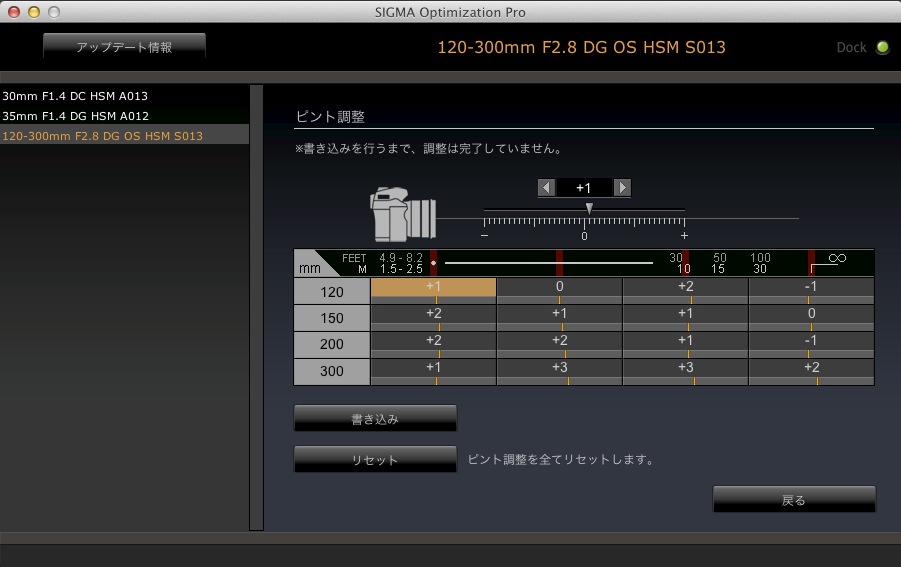
Task: Select 200mm row first cell showing +2
Action: point(433,345)
